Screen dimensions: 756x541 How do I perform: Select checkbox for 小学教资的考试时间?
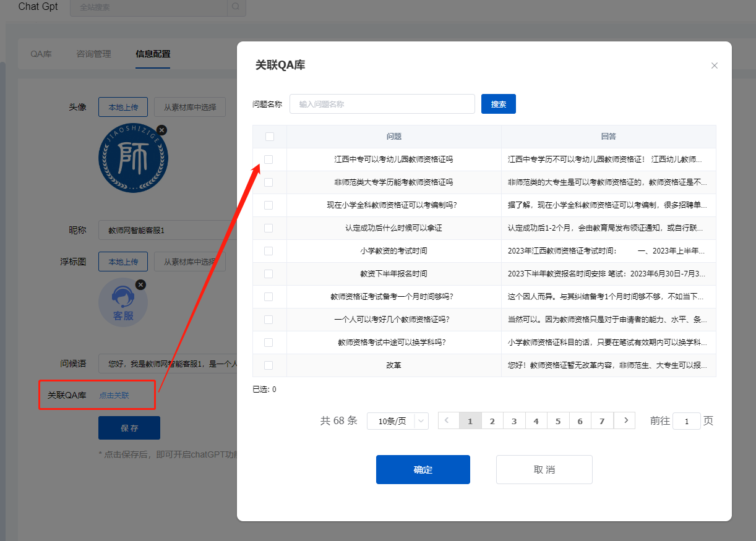(268, 251)
